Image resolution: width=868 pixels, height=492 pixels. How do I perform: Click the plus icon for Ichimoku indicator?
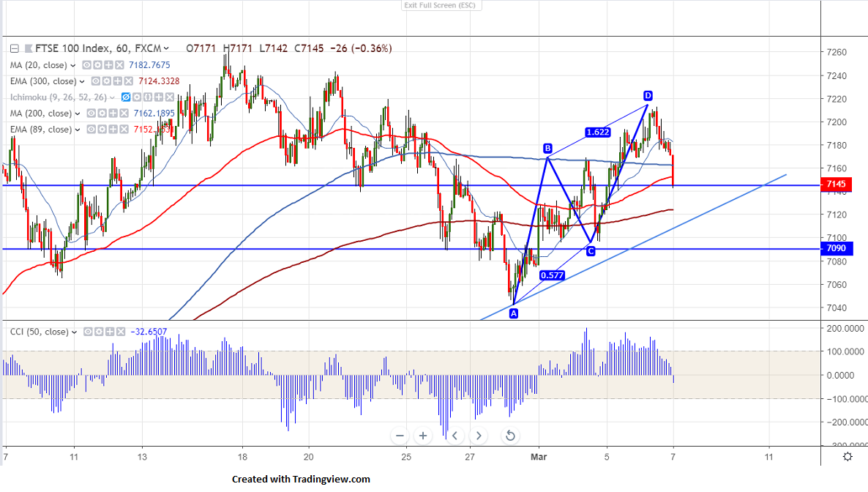point(159,97)
